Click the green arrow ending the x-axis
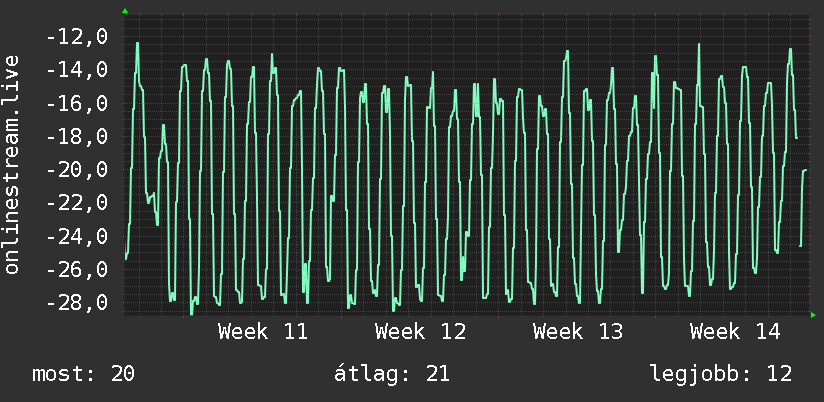The width and height of the screenshot is (824, 402). [813, 315]
